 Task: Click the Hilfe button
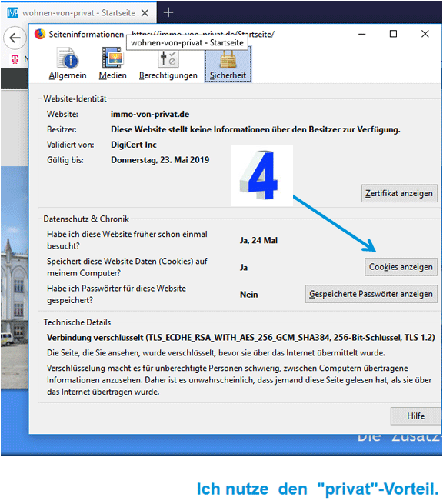coord(415,416)
